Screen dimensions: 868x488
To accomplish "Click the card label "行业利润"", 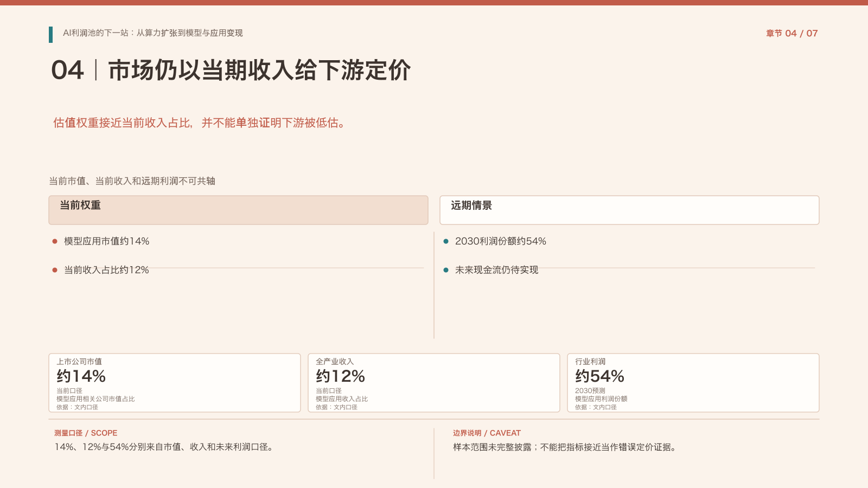I will [x=590, y=362].
